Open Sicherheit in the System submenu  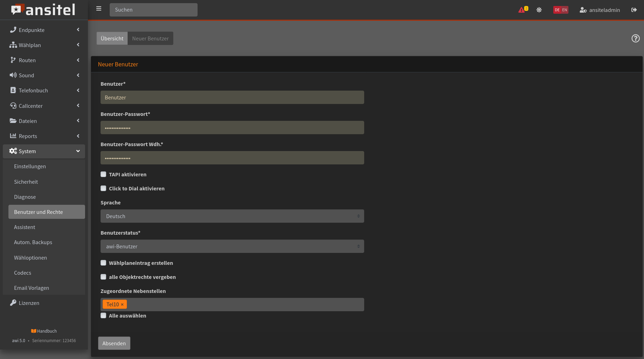(x=26, y=182)
